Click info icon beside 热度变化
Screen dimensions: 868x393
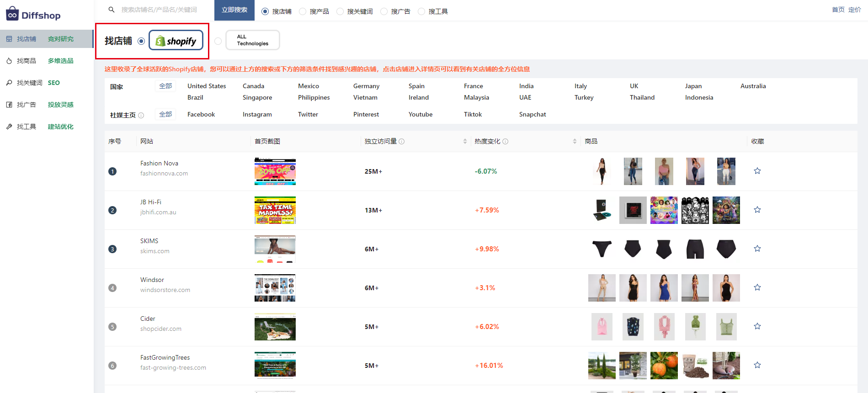[x=505, y=142]
